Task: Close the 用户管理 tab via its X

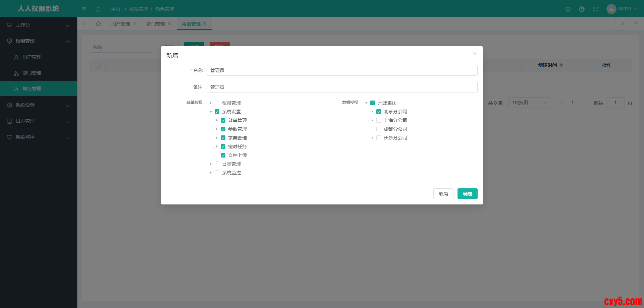Action: click(x=134, y=23)
